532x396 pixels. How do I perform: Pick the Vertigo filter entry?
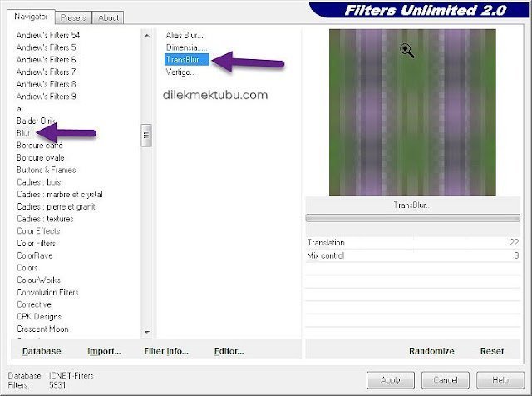[181, 72]
